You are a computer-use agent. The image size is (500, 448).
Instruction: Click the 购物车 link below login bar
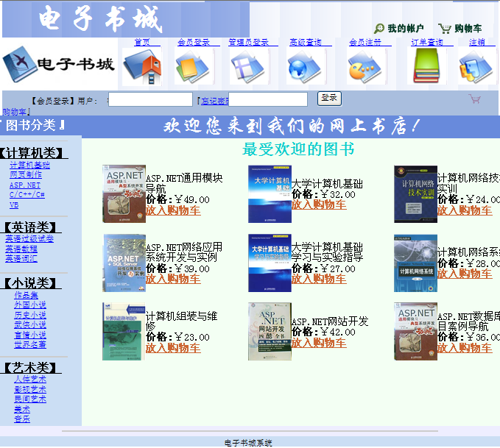click(14, 112)
